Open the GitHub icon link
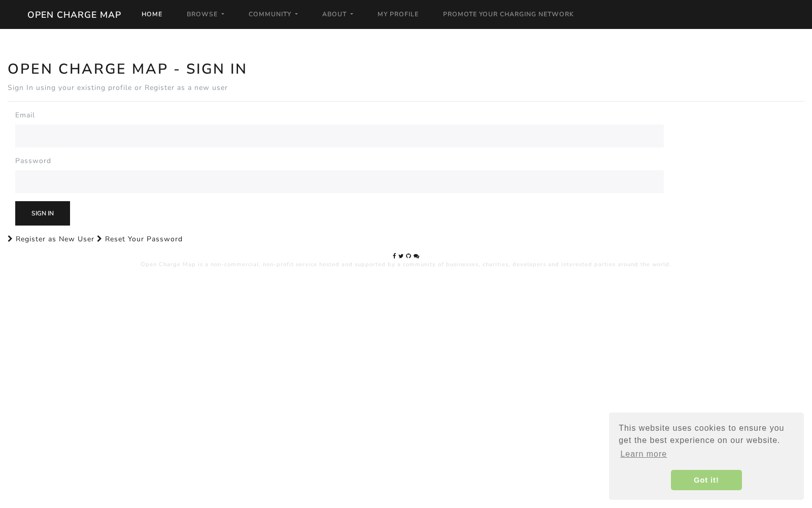Screen dimensions: 812x508 409,256
